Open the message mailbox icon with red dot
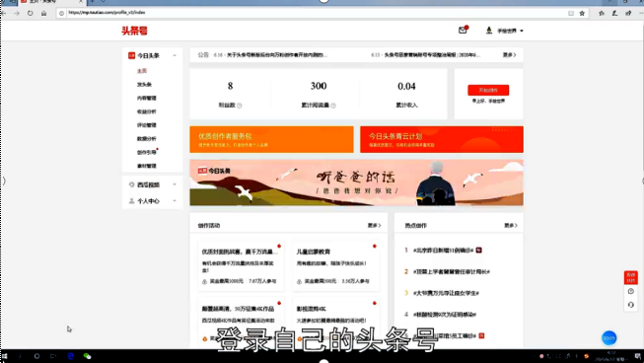The height and width of the screenshot is (363, 644). (x=463, y=30)
